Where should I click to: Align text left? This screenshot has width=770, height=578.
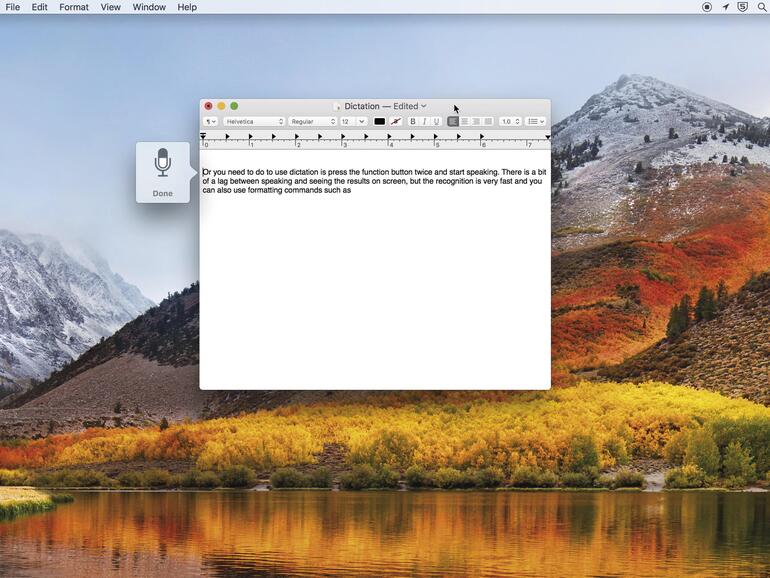(453, 121)
